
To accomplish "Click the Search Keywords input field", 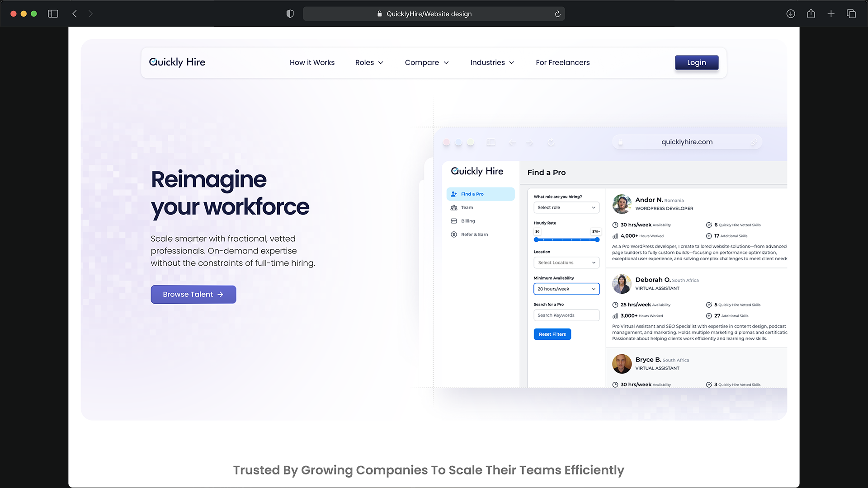I will click(x=566, y=315).
